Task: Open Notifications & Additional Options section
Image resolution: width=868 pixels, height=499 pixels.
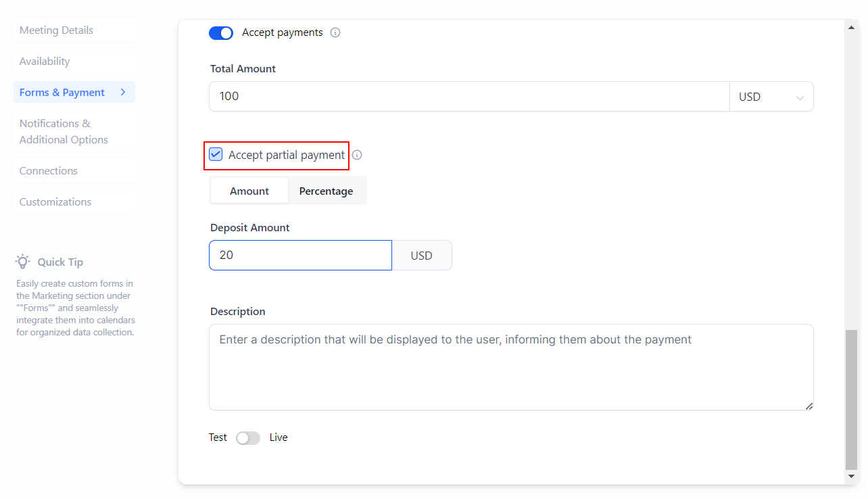Action: pyautogui.click(x=64, y=131)
